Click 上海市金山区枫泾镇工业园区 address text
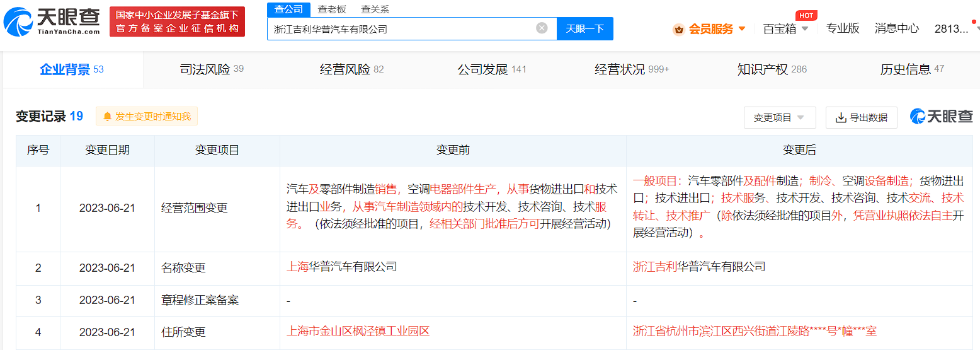The height and width of the screenshot is (350, 980). click(358, 331)
